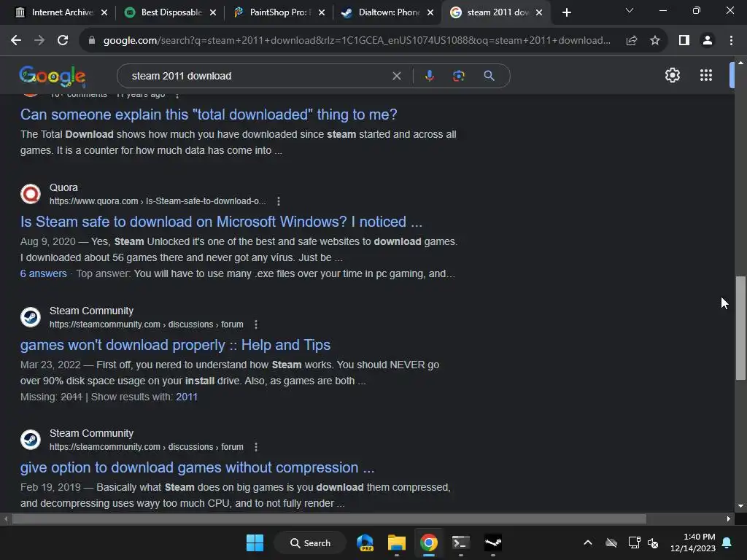This screenshot has width=747, height=560.
Task: Toggle Chrome side panel
Action: (x=684, y=41)
